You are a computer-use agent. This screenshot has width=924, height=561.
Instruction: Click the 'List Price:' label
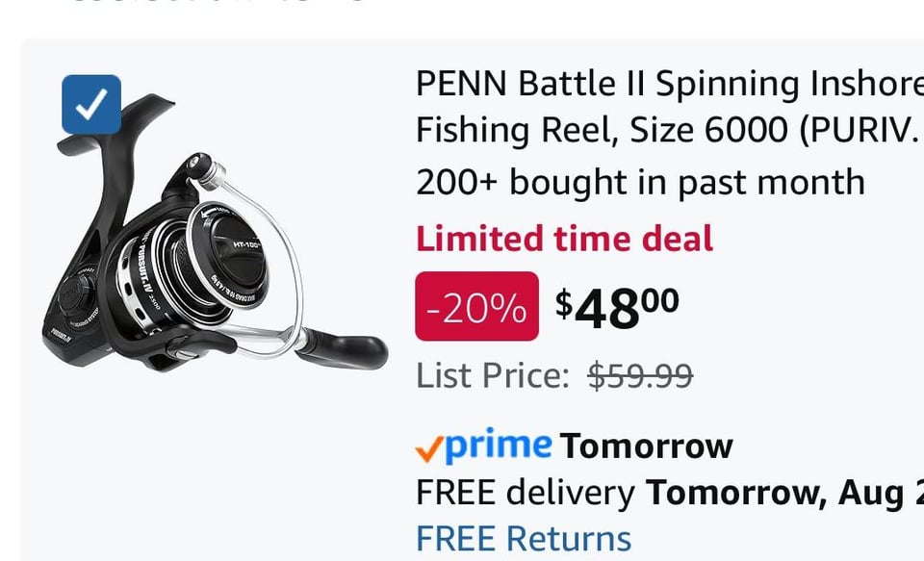tap(493, 375)
